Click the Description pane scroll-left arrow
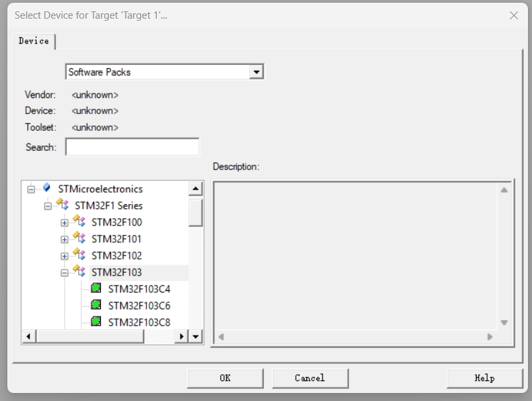532x401 pixels. (x=221, y=337)
